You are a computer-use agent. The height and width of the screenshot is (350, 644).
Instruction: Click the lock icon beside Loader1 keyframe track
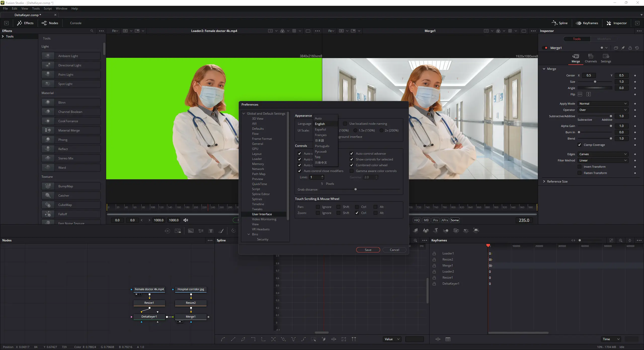point(434,253)
